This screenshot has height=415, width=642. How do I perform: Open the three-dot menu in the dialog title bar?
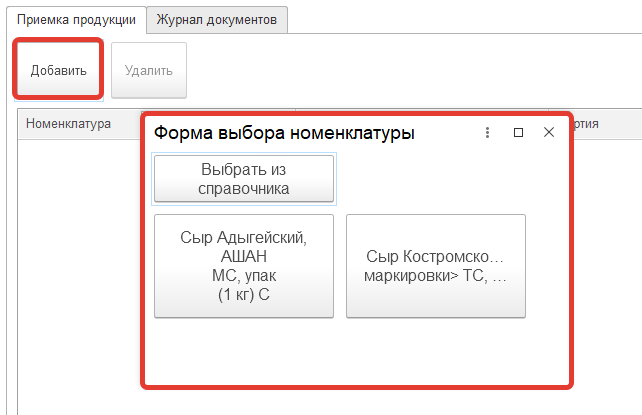pos(487,133)
